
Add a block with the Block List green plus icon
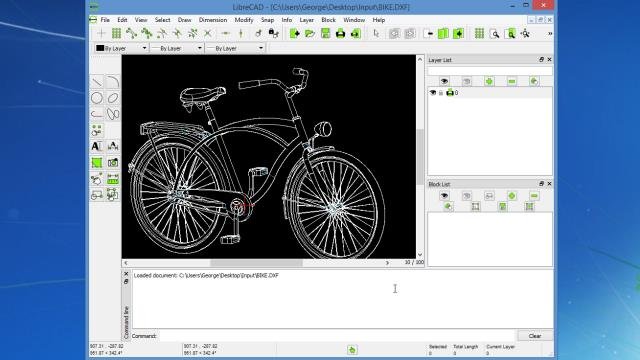pos(511,196)
